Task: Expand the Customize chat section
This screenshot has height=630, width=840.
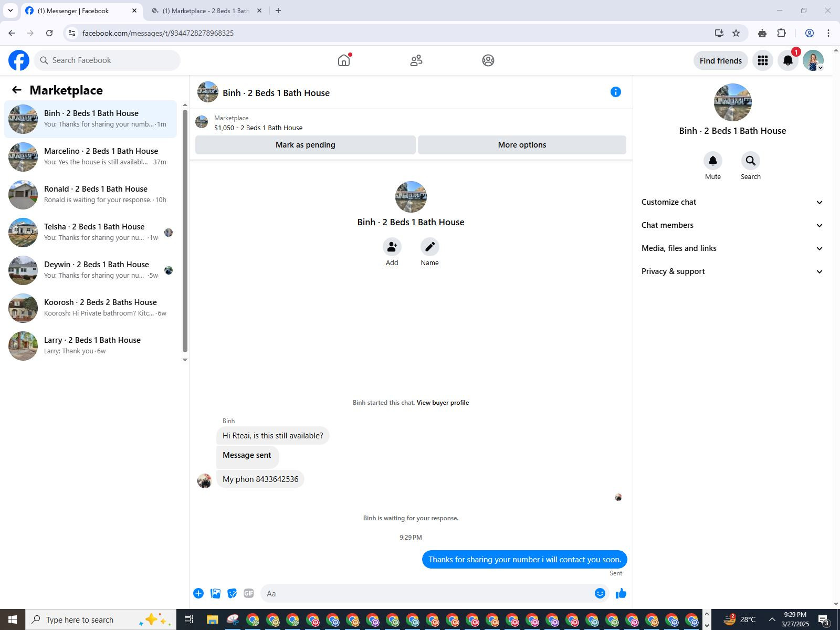Action: 732,202
